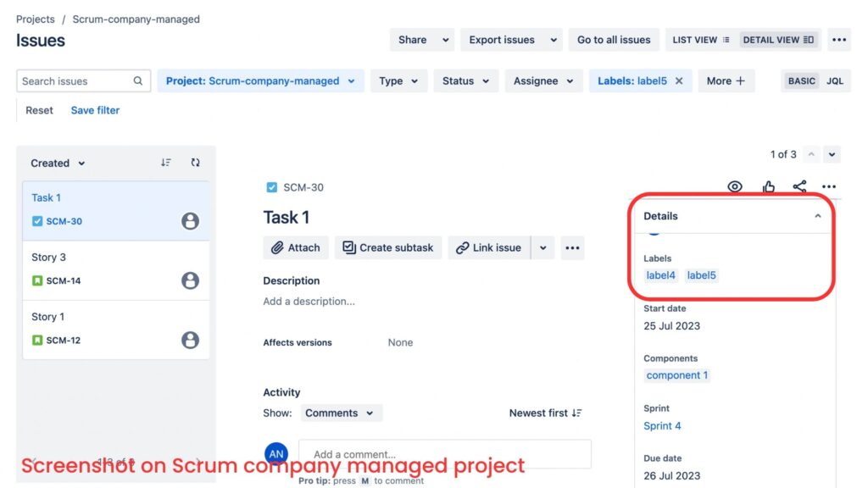Click the share icon on the issue
This screenshot has height=488, width=868.
799,186
